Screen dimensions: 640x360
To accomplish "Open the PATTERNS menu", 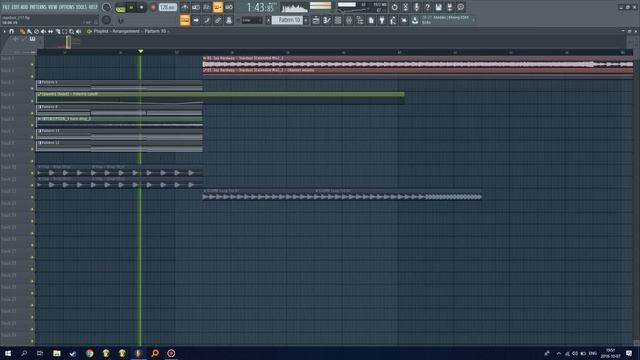I will (x=38, y=7).
